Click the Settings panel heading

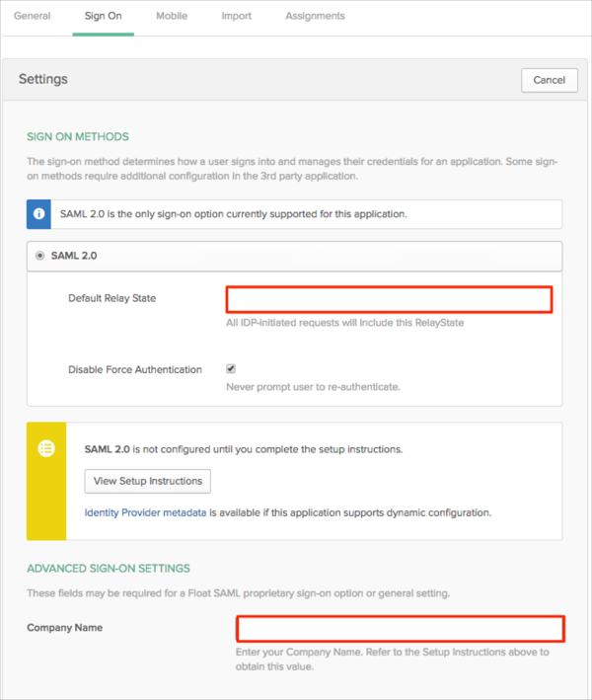pyautogui.click(x=43, y=79)
